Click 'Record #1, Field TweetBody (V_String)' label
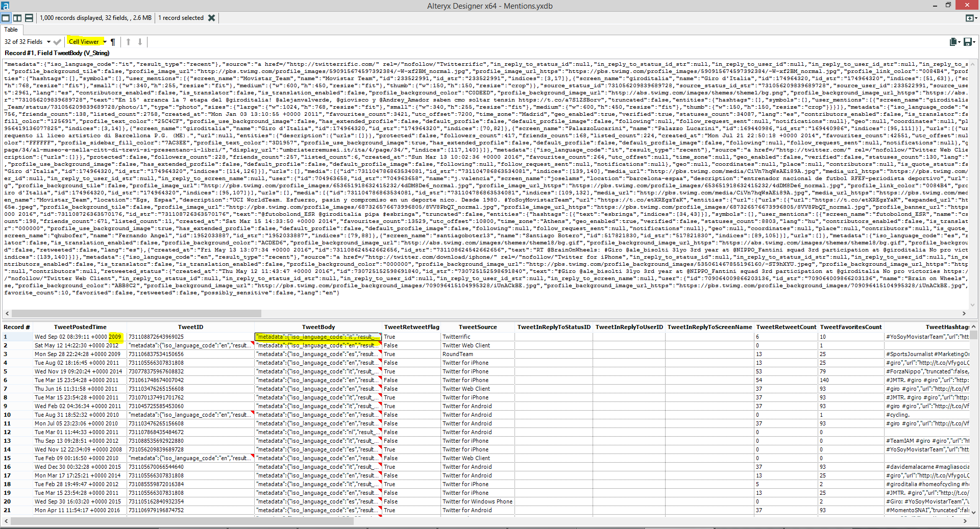Viewport: 980px width, 529px height. [x=57, y=53]
